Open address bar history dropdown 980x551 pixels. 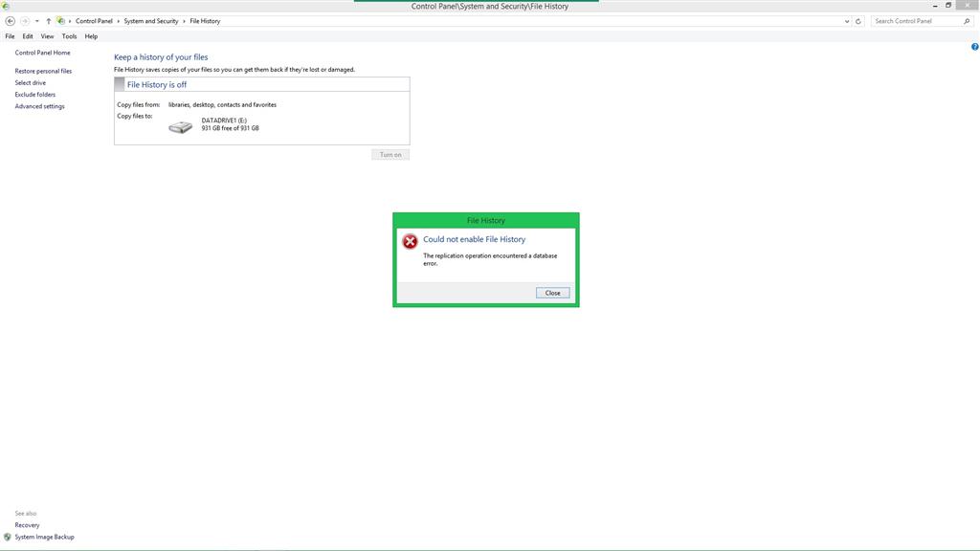pos(847,21)
